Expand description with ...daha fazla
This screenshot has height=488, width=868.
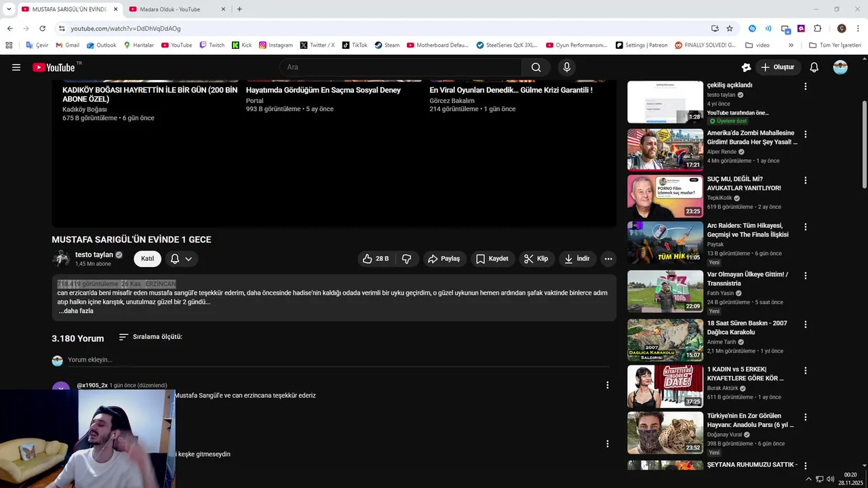pos(76,311)
